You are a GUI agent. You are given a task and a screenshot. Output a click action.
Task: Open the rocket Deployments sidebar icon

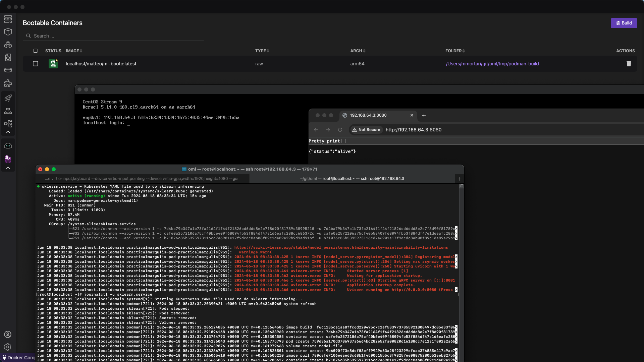(8, 98)
